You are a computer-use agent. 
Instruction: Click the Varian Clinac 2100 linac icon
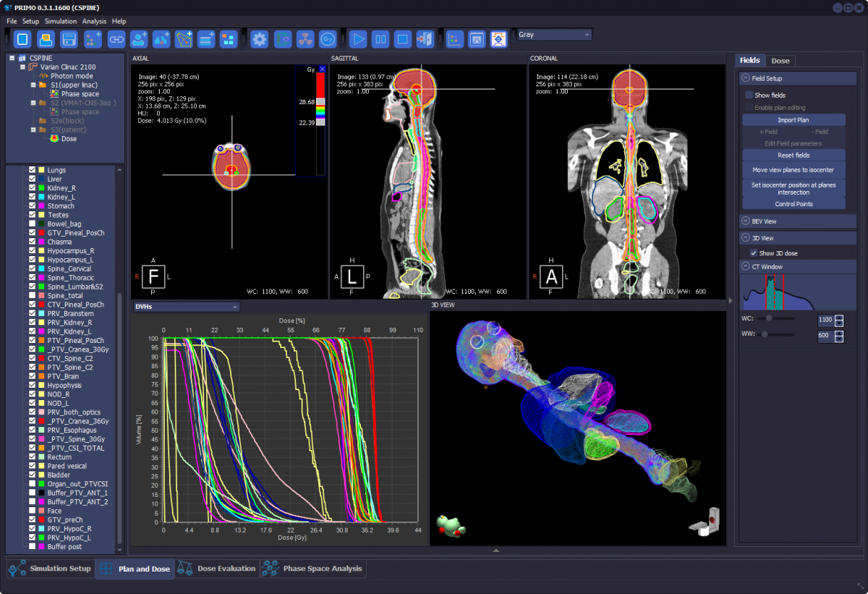(x=34, y=67)
